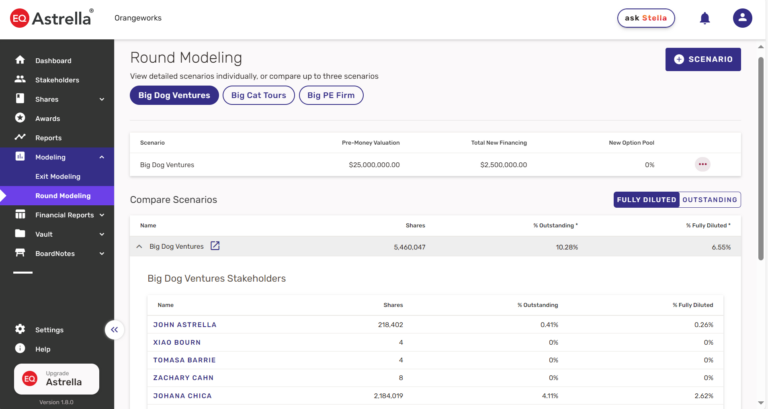
Task: Collapse the sidebar with double-chevron button
Action: (x=115, y=329)
